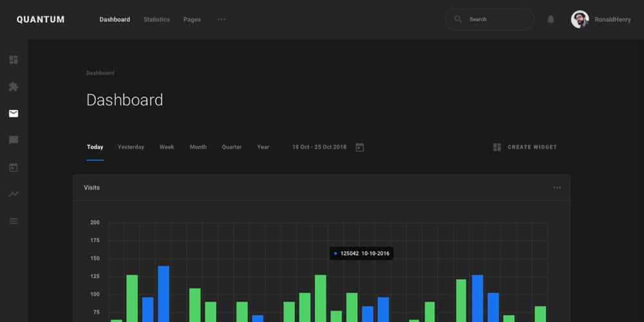
Task: Go to Dashboard in the top navigation
Action: 115,20
